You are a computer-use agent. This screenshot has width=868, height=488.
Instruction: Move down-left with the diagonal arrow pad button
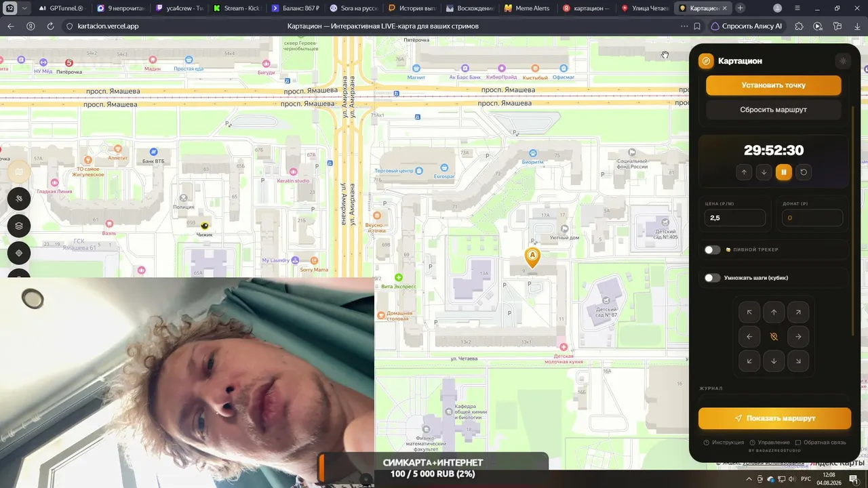pos(749,361)
